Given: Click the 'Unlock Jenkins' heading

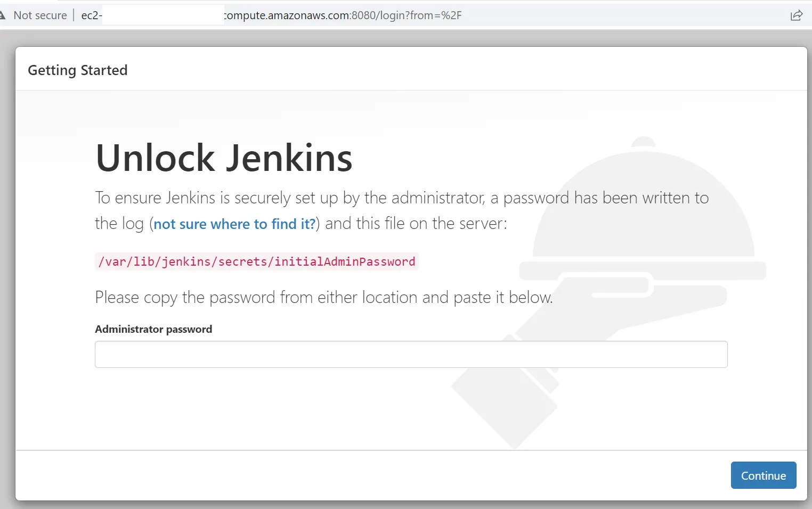Looking at the screenshot, I should (224, 158).
